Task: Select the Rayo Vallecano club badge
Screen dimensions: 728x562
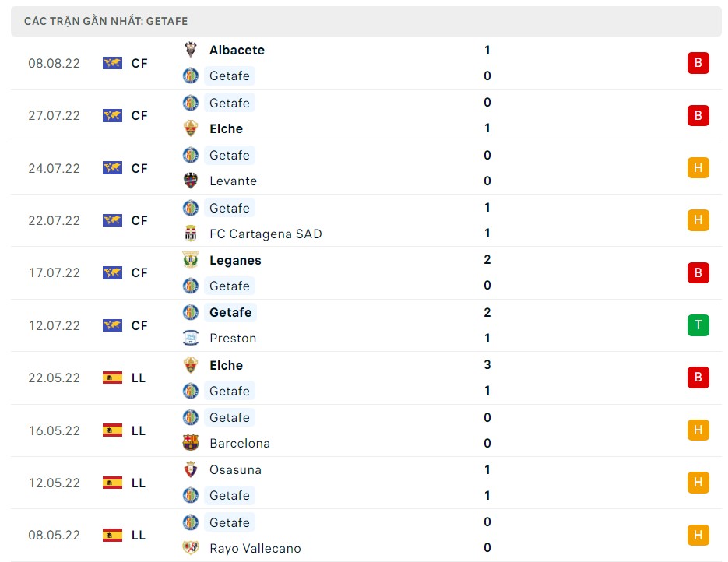Action: pos(191,548)
